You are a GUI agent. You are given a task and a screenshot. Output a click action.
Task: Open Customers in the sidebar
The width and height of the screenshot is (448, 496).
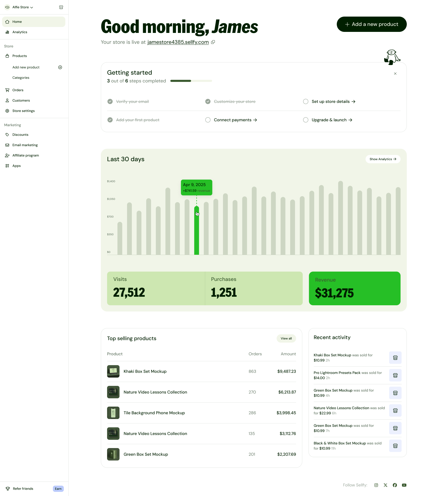pos(21,100)
